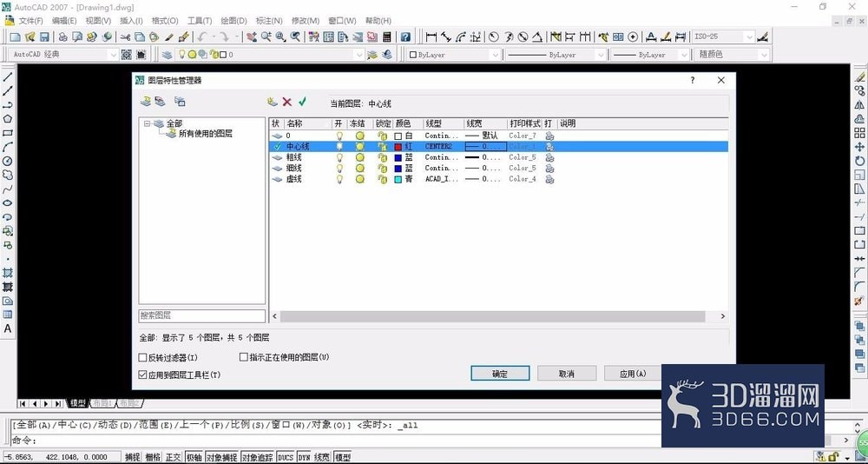This screenshot has height=464, width=868.
Task: Open the AutoCAD 经典 workspace dropdown
Action: click(x=113, y=55)
